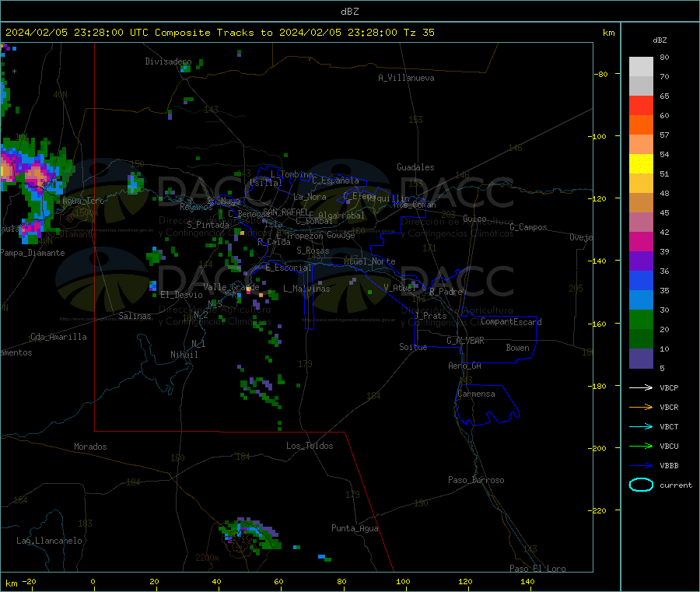700x592 pixels.
Task: Click the CompantEscard map label
Action: pos(511,322)
